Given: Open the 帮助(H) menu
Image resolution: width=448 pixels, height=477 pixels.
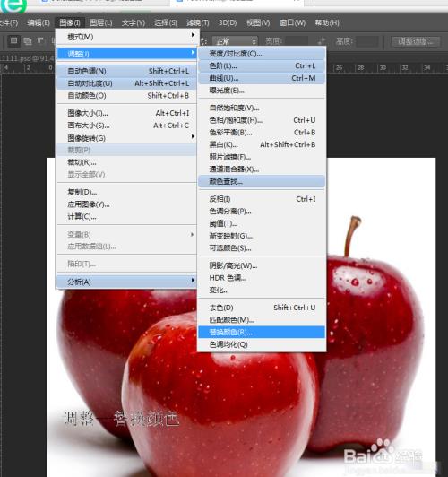Looking at the screenshot, I should (327, 22).
